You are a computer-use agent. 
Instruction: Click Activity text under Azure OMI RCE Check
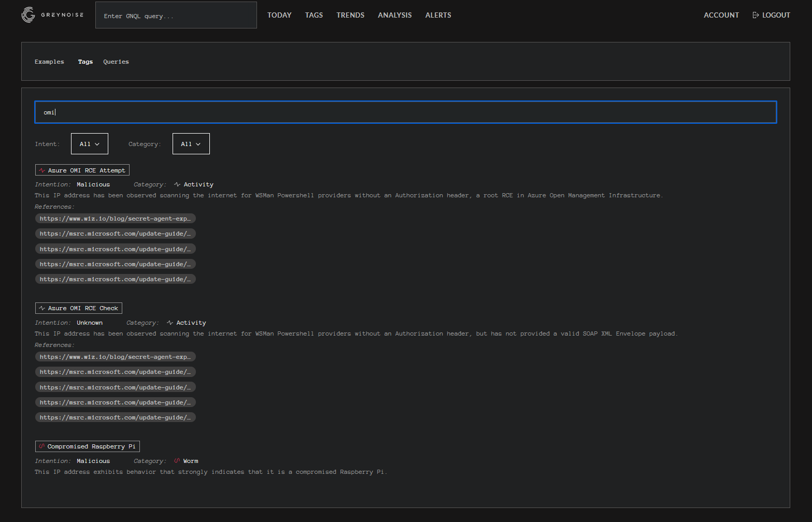(191, 323)
